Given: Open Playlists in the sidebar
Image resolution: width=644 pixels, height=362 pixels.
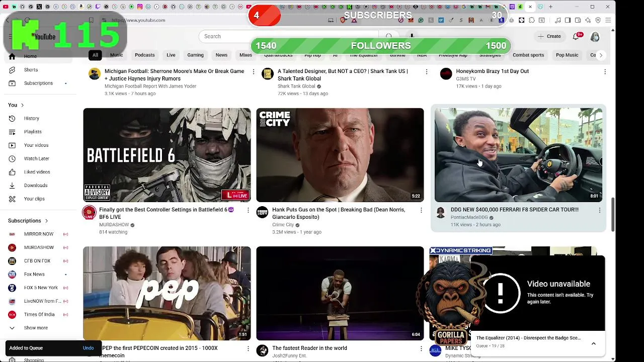Looking at the screenshot, I should pos(33,132).
